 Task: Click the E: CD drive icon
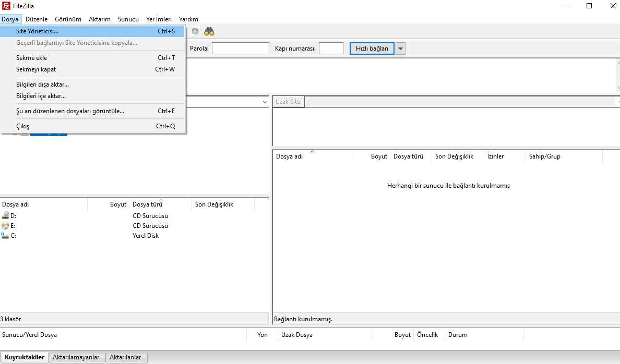pyautogui.click(x=5, y=226)
